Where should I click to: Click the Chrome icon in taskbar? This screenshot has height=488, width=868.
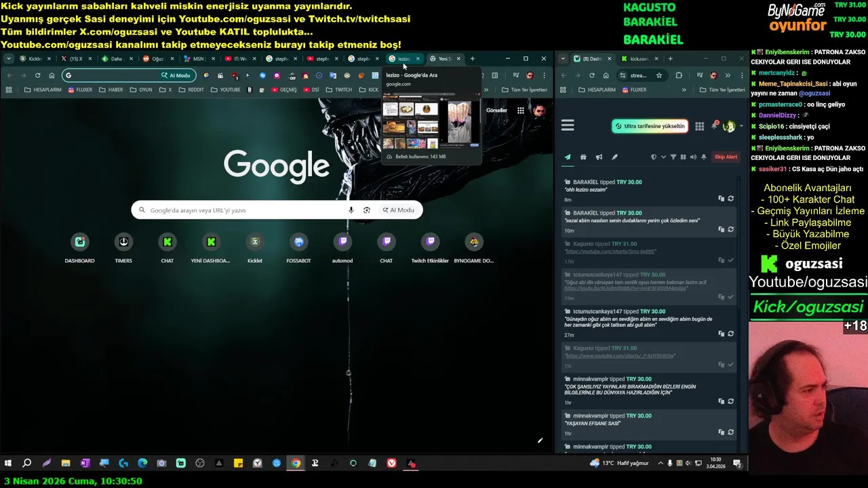(x=296, y=464)
